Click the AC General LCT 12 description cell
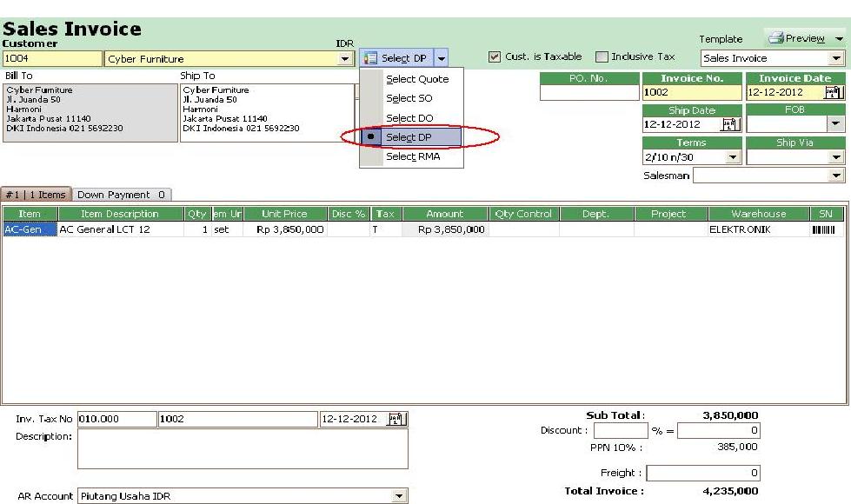 point(121,229)
